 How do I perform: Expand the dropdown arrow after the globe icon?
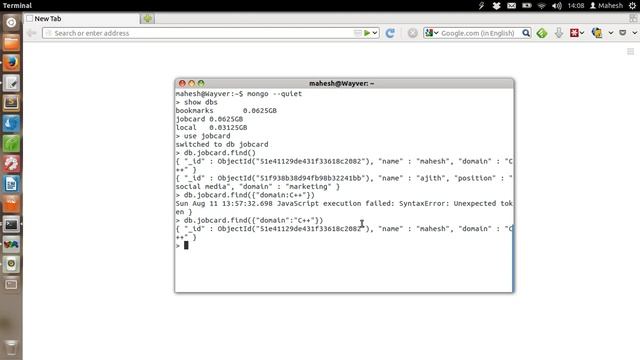click(611, 33)
